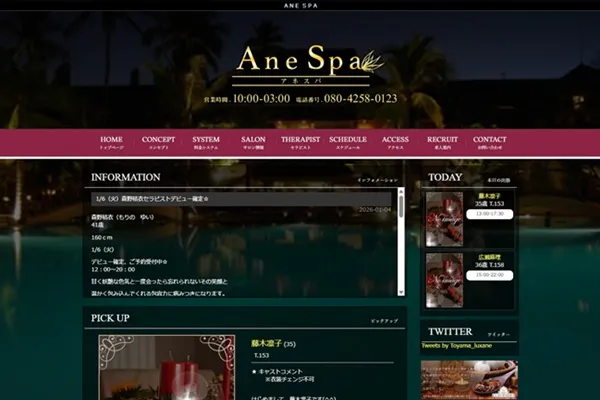Navigate to the SALON page
Viewport: 600px width, 400px height.
pyautogui.click(x=253, y=143)
